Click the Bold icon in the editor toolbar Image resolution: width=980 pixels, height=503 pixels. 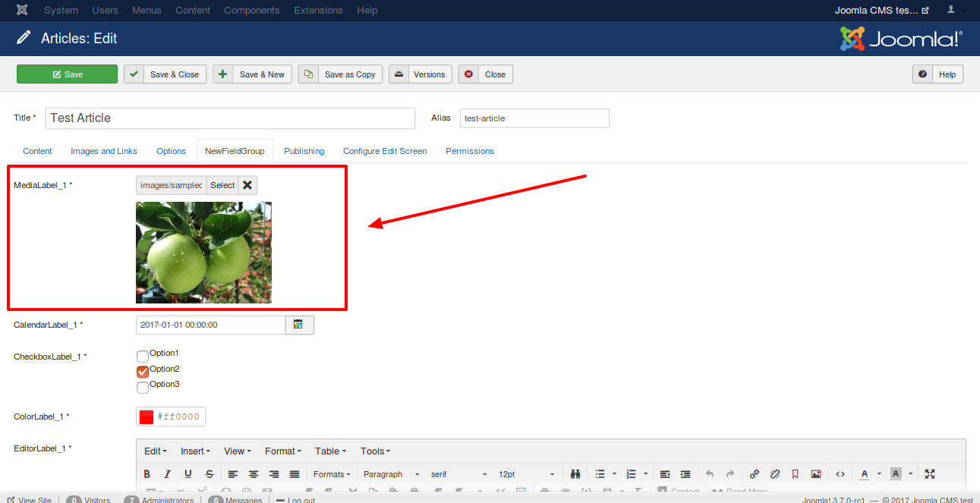[147, 474]
